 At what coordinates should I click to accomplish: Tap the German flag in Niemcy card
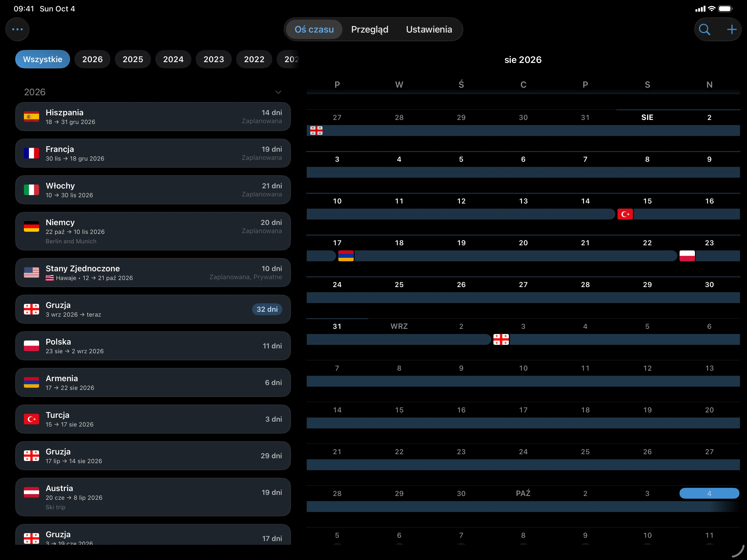(x=31, y=227)
